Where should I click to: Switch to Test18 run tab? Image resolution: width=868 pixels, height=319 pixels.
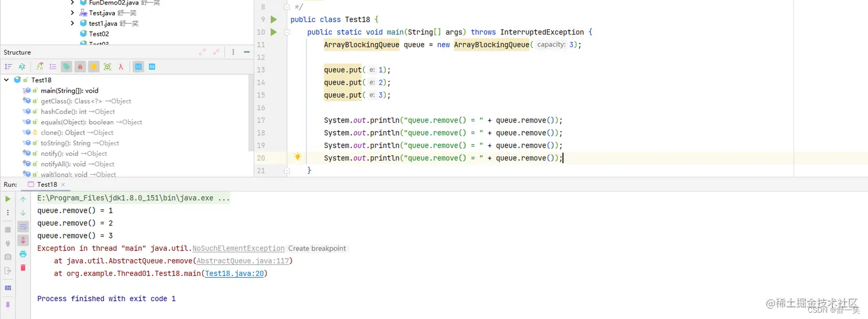(47, 185)
